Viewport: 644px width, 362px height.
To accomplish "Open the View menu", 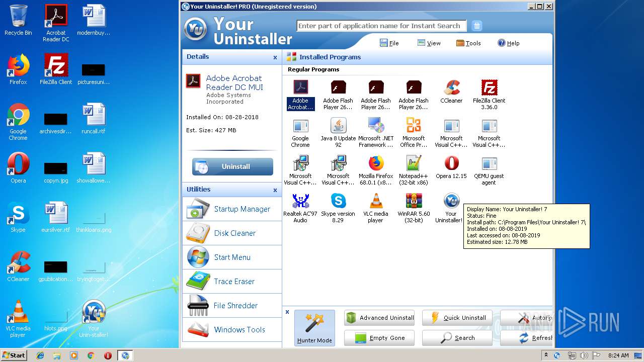I will click(x=429, y=43).
